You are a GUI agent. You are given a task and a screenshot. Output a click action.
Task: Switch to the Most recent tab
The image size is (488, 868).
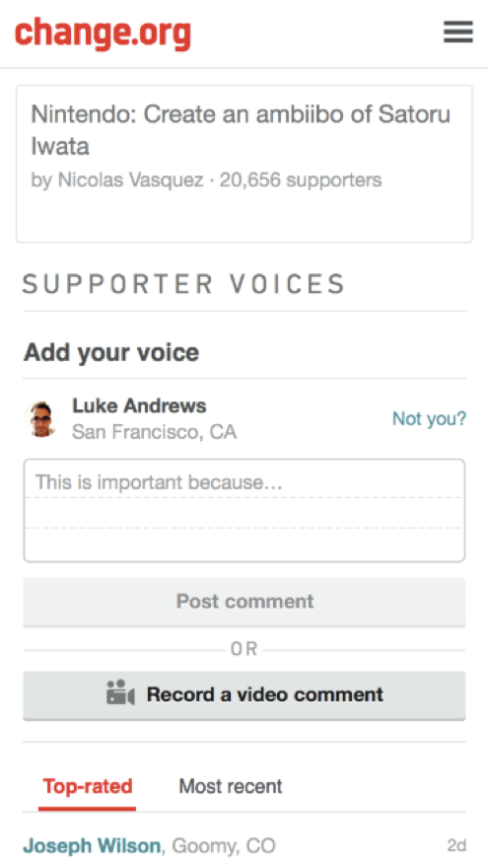pyautogui.click(x=230, y=786)
